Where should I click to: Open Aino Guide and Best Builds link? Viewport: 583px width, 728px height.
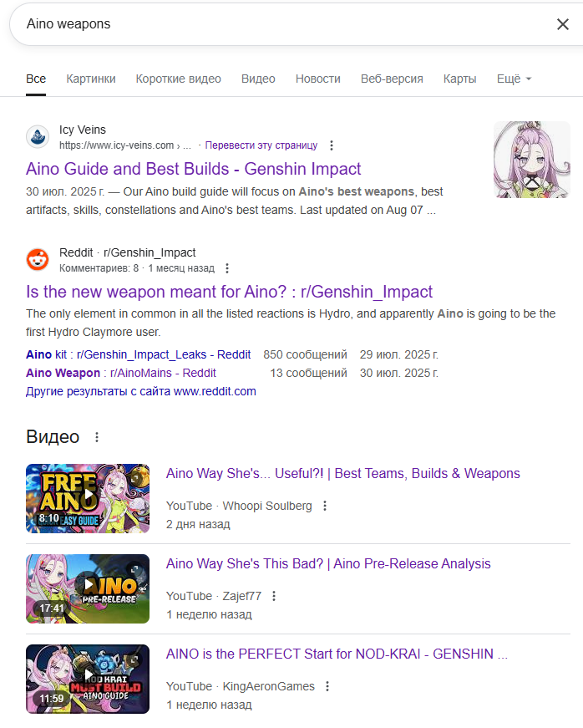coord(194,169)
